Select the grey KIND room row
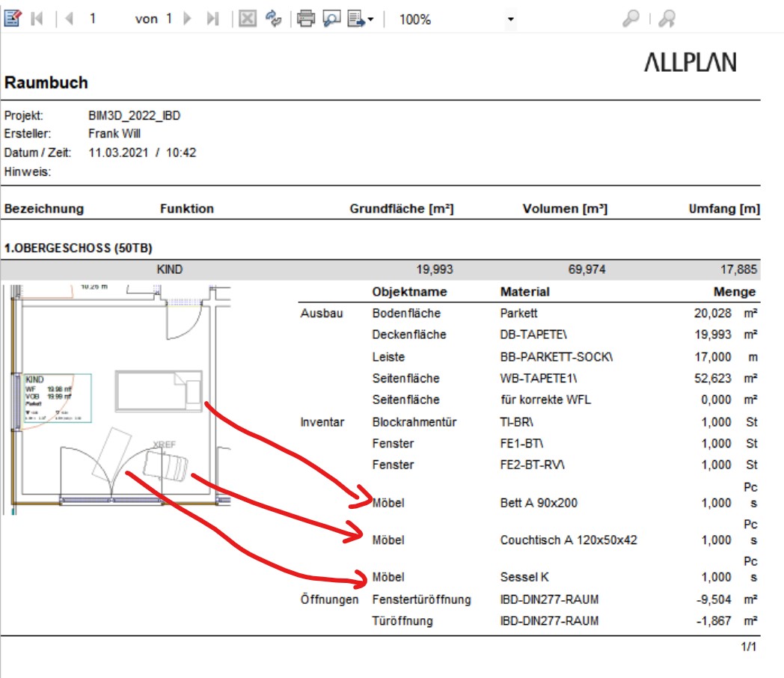The image size is (784, 678). click(x=382, y=269)
